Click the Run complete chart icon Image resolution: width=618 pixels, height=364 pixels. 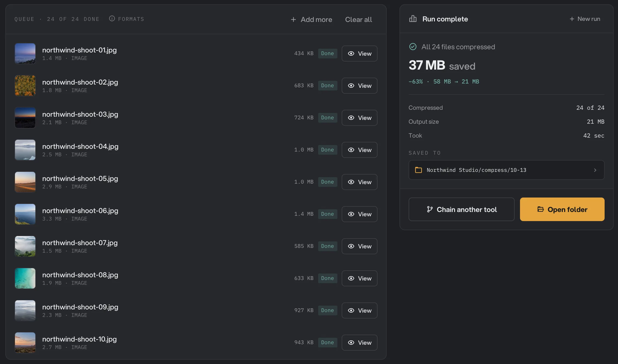tap(413, 19)
